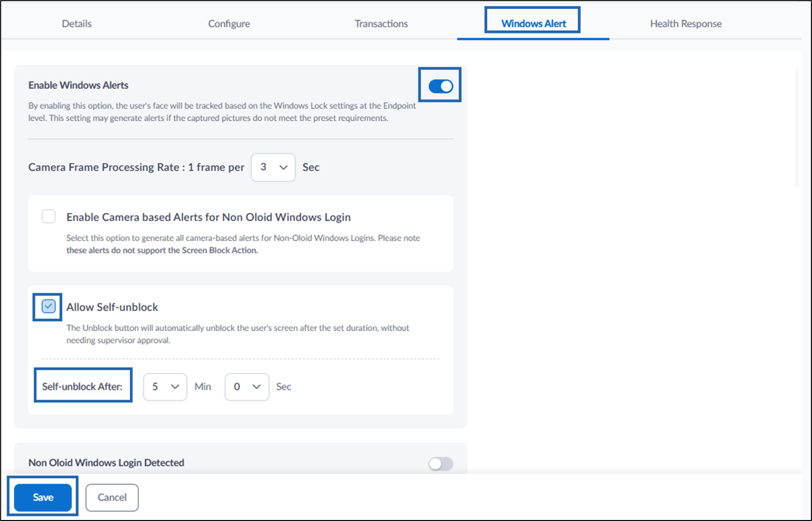The image size is (812, 521).
Task: Click the Cancel button
Action: (x=112, y=497)
